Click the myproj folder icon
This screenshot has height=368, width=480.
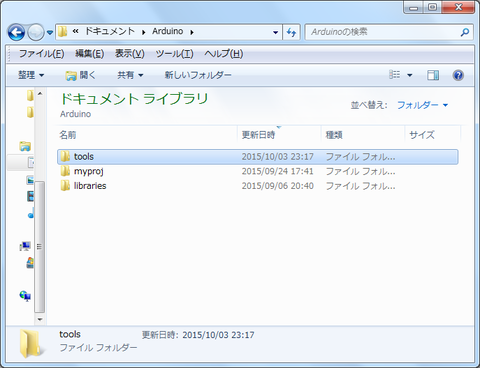(65, 171)
